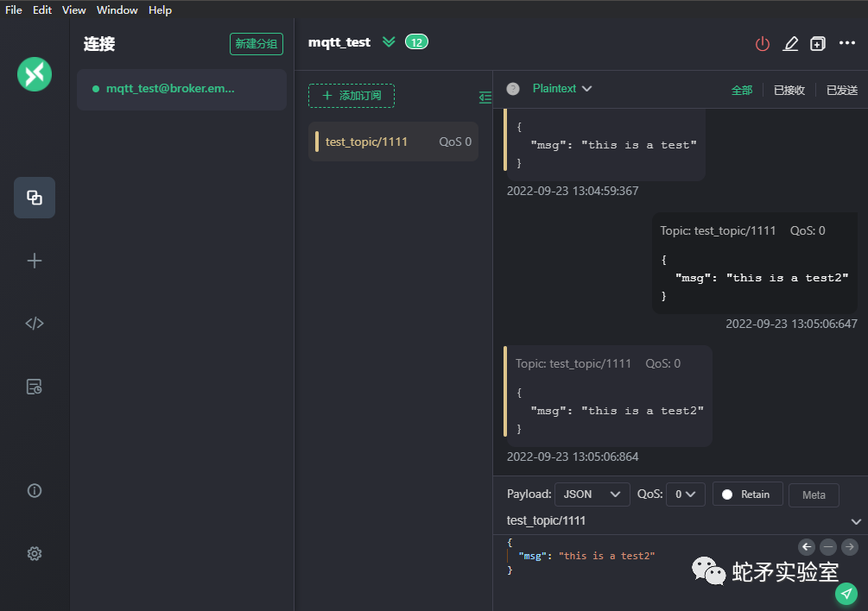The height and width of the screenshot is (611, 868).
Task: Expand the Plaintext format dropdown
Action: (562, 89)
